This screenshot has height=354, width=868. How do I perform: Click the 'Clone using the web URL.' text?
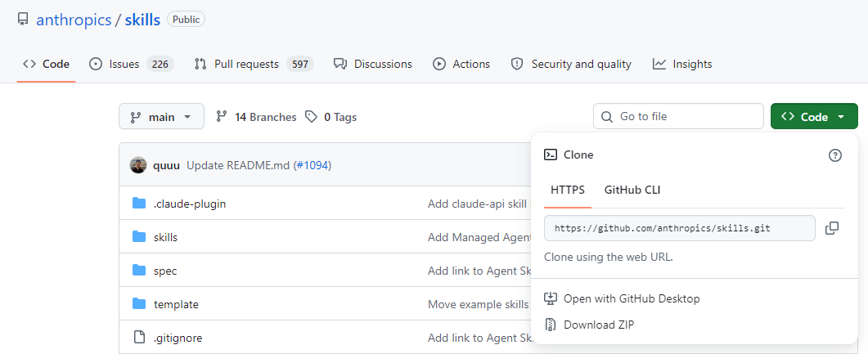609,258
